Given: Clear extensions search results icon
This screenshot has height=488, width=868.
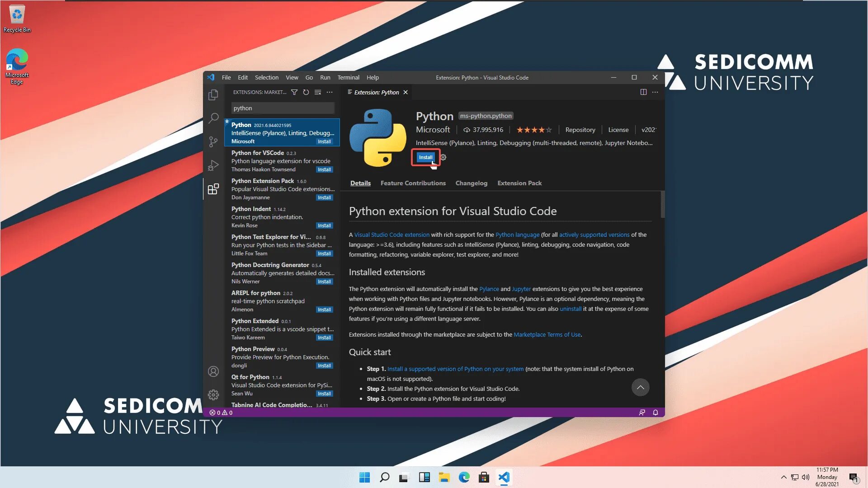Looking at the screenshot, I should [x=318, y=92].
